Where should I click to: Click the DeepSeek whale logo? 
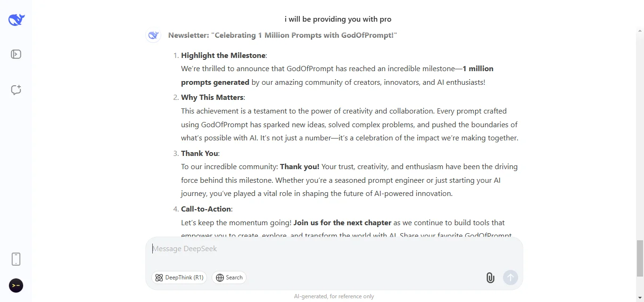coord(16,19)
